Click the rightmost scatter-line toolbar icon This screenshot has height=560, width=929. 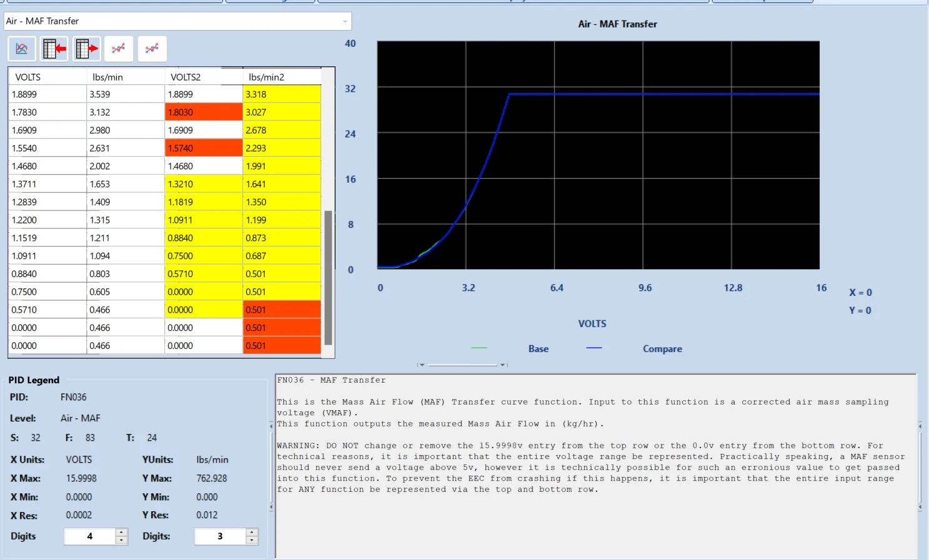(152, 49)
